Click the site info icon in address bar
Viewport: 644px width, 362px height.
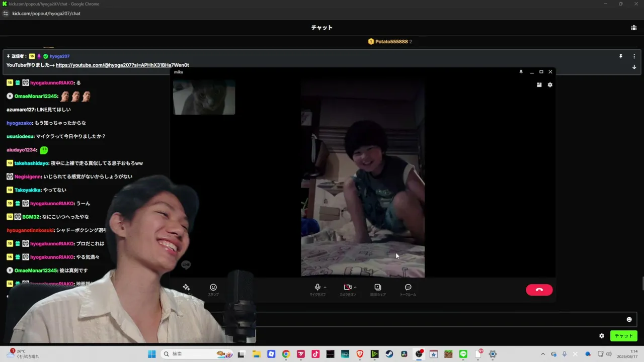[6, 14]
